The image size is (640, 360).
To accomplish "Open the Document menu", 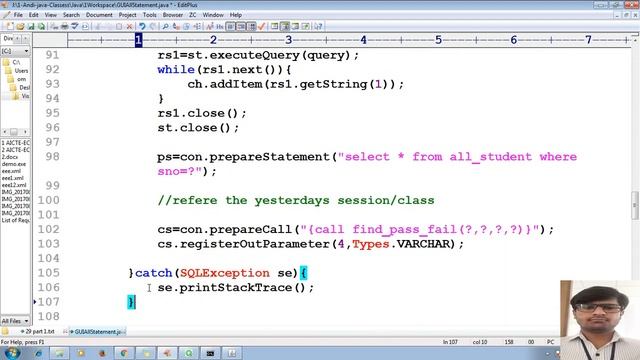I will pyautogui.click(x=99, y=15).
